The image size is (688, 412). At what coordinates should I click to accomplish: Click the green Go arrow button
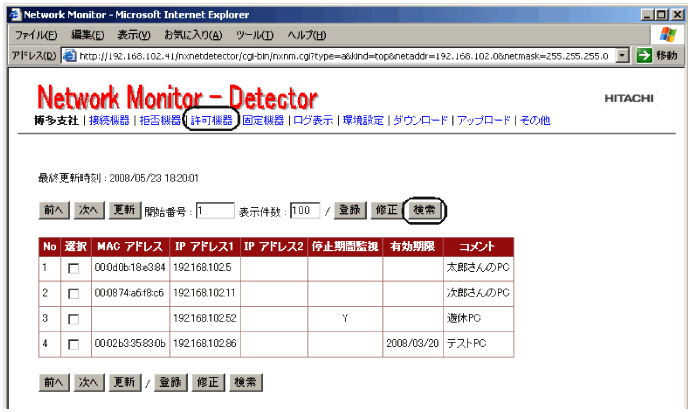644,56
